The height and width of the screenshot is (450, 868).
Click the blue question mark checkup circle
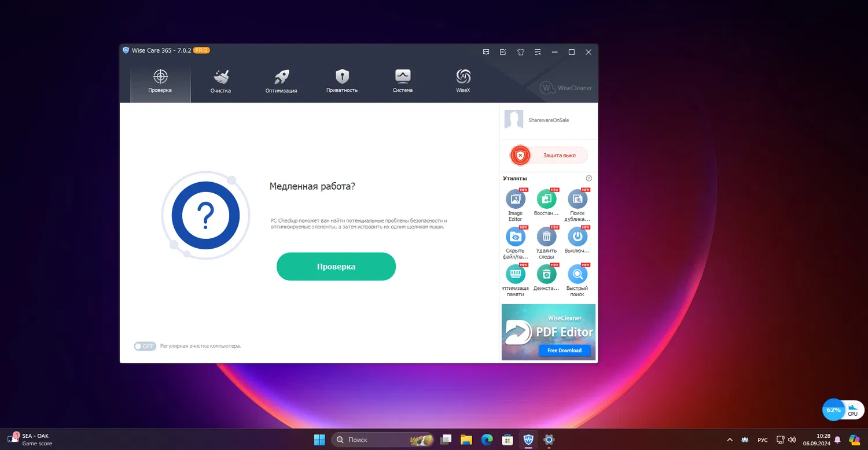206,215
